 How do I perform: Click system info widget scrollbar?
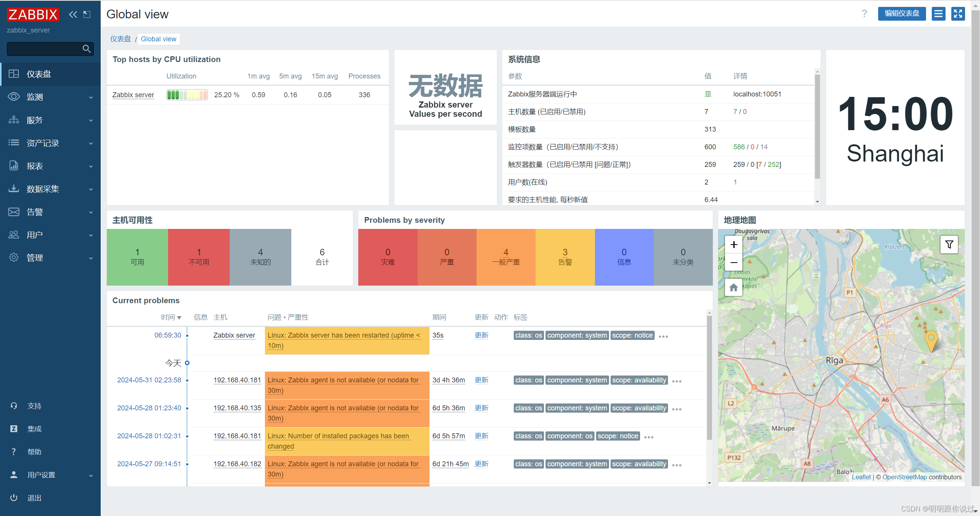coord(817,126)
